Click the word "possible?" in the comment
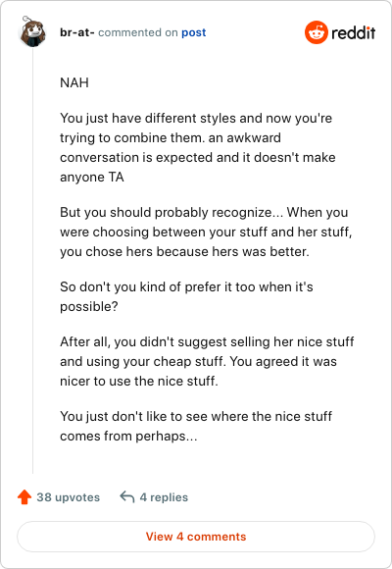This screenshot has height=569, width=392. [89, 307]
